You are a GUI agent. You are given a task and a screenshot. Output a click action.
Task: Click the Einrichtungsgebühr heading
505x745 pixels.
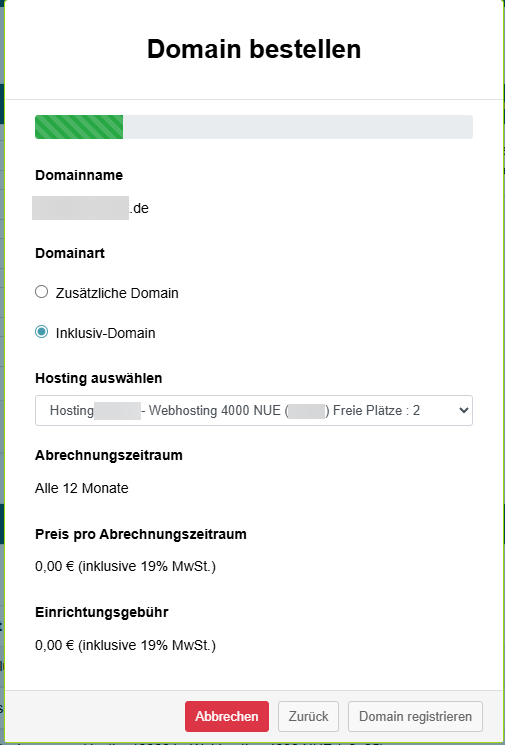[x=102, y=612]
